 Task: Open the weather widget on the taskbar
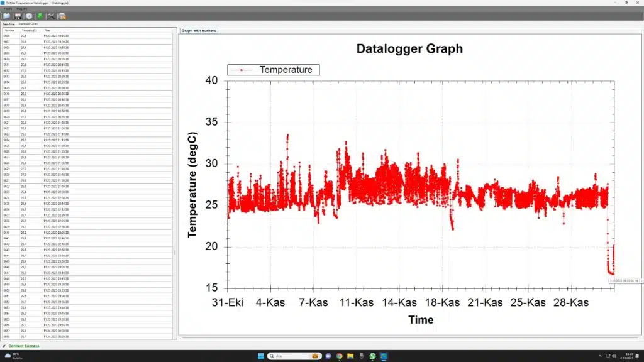point(13,356)
